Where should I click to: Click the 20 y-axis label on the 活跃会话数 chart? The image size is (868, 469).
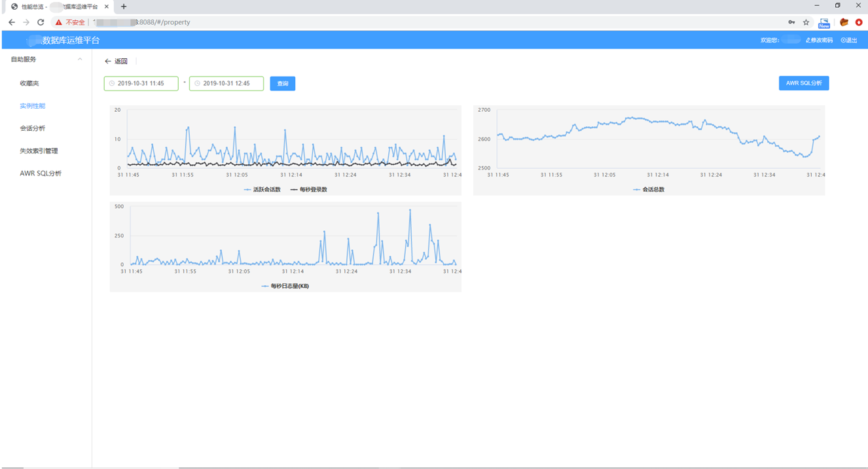coord(117,110)
